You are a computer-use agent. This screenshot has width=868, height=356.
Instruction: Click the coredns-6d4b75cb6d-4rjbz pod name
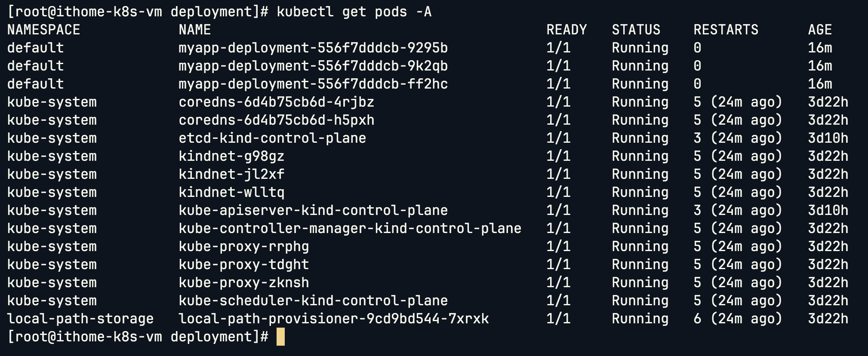(276, 102)
